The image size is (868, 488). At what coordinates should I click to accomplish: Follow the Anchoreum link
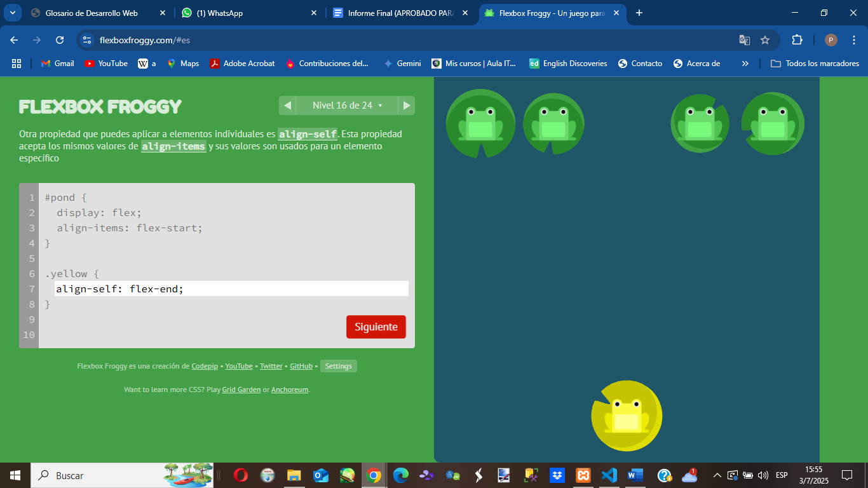(x=290, y=390)
